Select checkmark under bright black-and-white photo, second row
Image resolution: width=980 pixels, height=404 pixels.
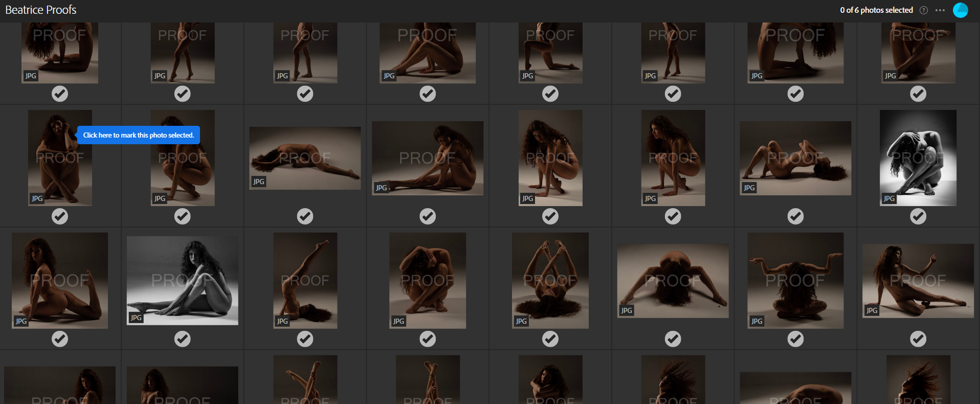[x=918, y=216]
